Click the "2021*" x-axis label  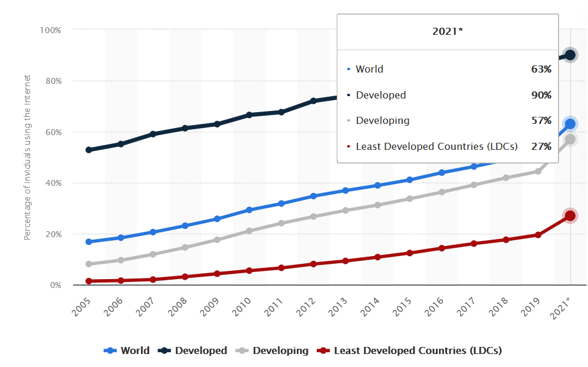click(560, 308)
